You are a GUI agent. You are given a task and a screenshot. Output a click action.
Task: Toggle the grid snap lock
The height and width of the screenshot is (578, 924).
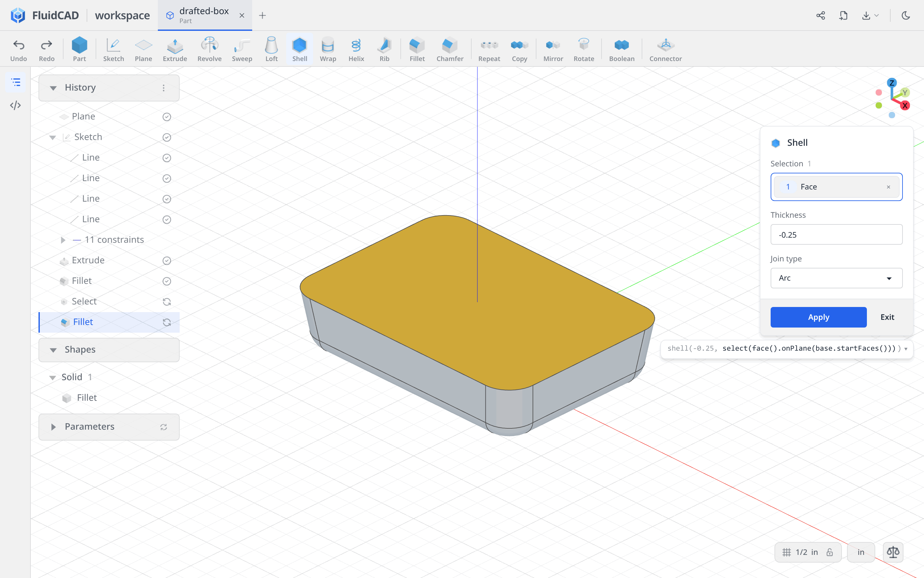[x=830, y=552]
